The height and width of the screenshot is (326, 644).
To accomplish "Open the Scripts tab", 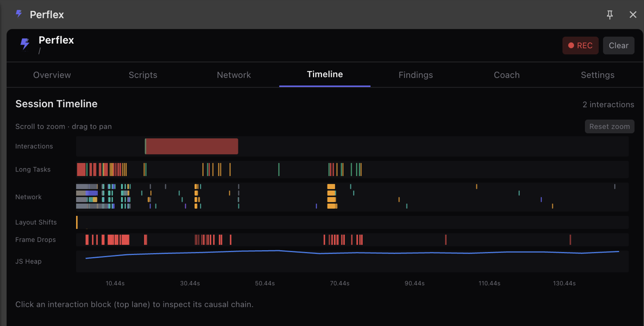I will [143, 75].
